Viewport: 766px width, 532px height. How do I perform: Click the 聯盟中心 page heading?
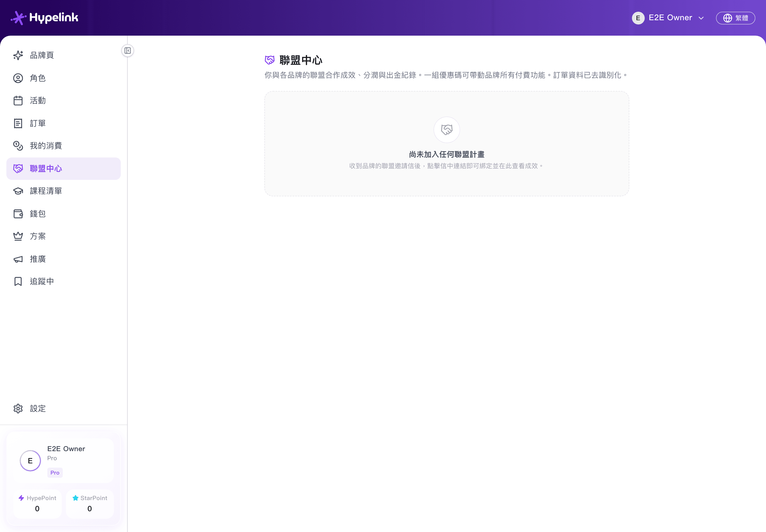pos(301,60)
